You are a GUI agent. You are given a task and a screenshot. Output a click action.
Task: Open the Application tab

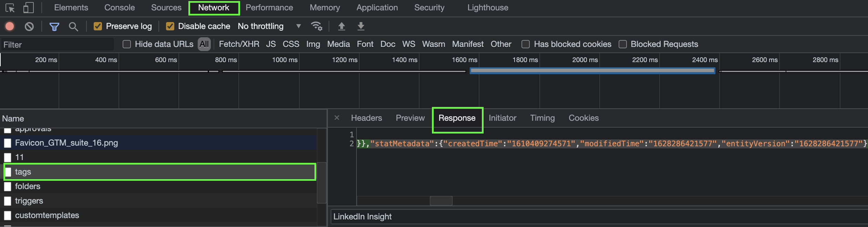377,8
